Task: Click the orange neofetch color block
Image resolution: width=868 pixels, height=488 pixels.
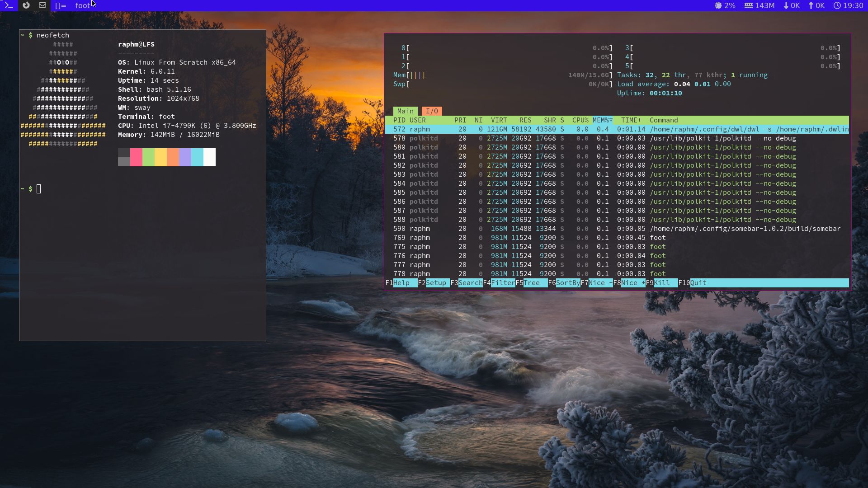Action: coord(173,157)
